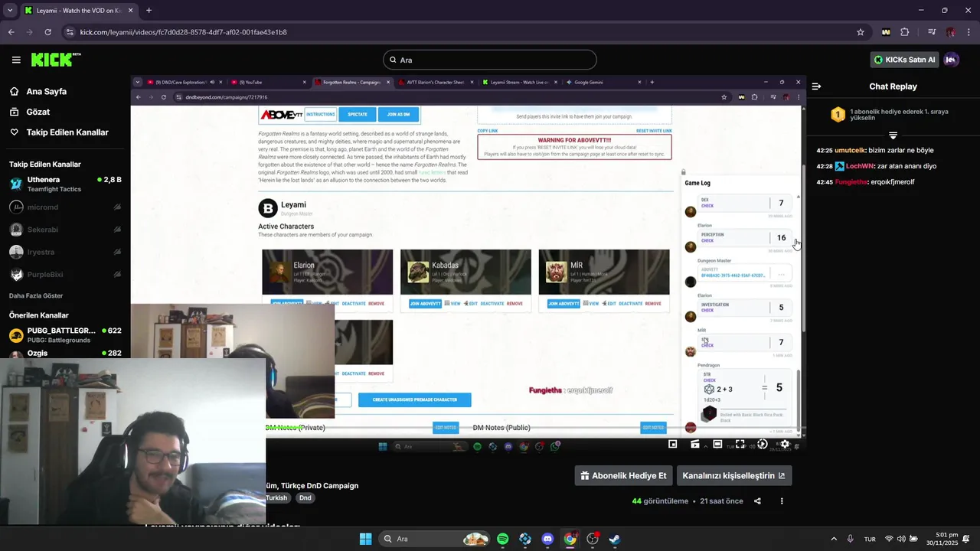The width and height of the screenshot is (980, 551).
Task: Share the VOD
Action: (x=757, y=501)
